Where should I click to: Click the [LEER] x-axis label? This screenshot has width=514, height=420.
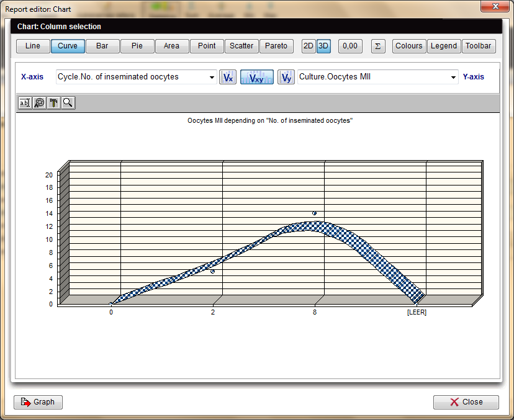coord(417,312)
